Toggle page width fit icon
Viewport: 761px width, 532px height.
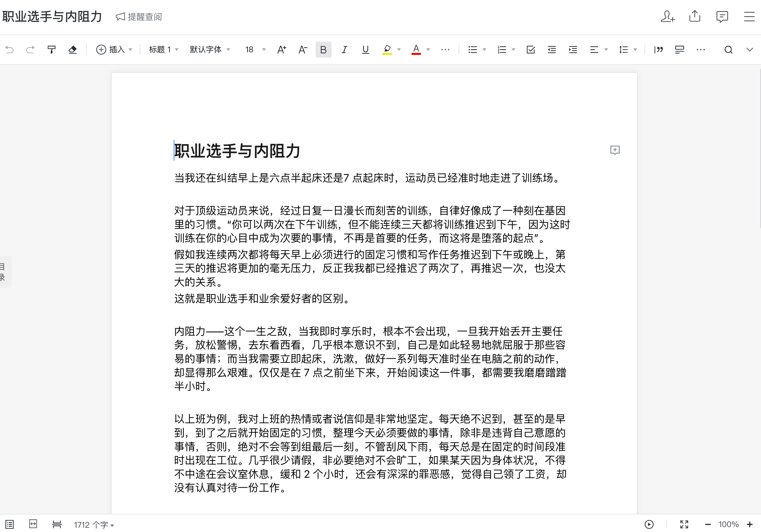pyautogui.click(x=33, y=524)
